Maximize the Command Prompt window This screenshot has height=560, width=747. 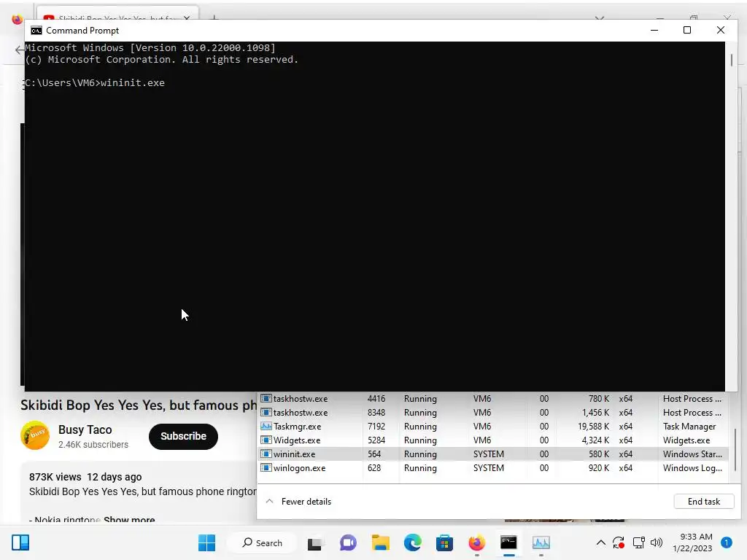pos(687,30)
